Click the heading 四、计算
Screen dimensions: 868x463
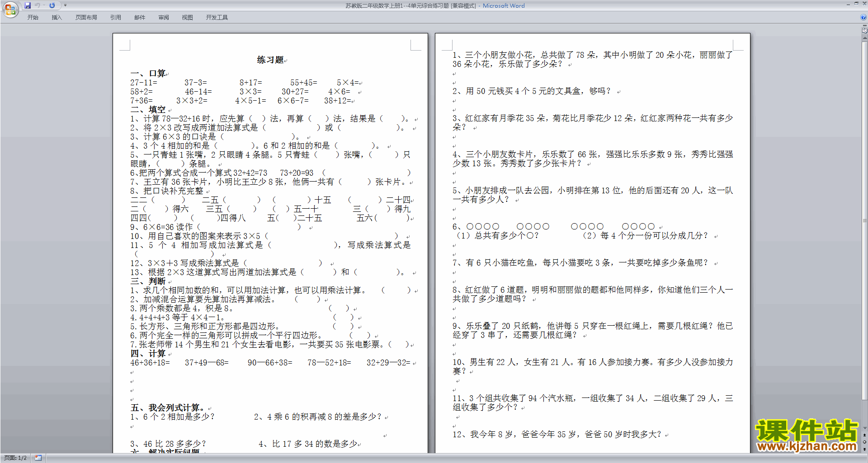click(148, 354)
